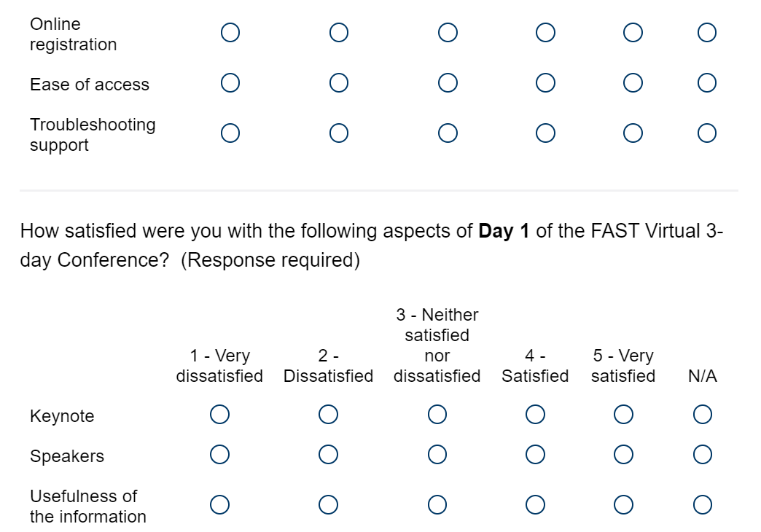761x532 pixels.
Task: Select first radio option for Troubleshooting support
Action: (x=230, y=133)
